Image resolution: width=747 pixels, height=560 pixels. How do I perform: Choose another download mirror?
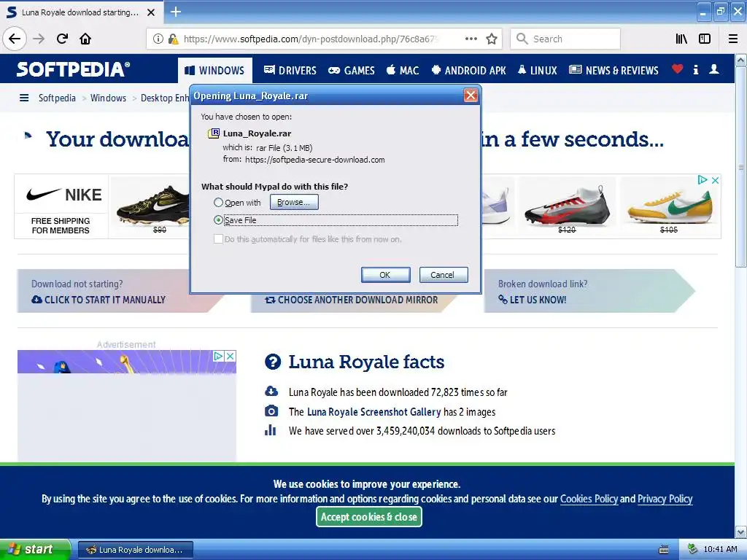click(x=351, y=300)
